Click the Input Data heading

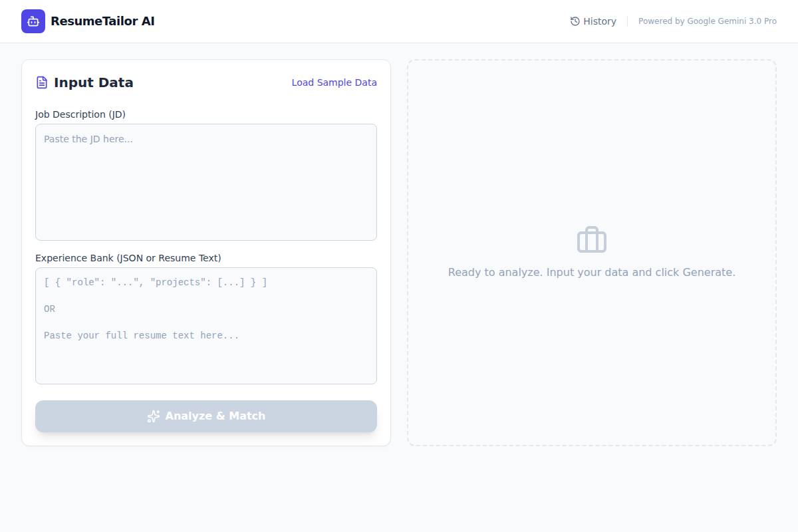coord(93,82)
